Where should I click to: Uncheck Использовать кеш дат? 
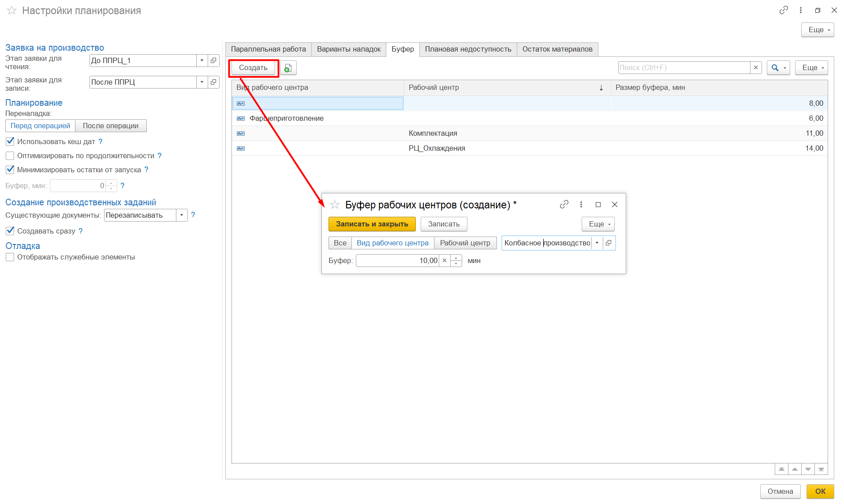(10, 141)
